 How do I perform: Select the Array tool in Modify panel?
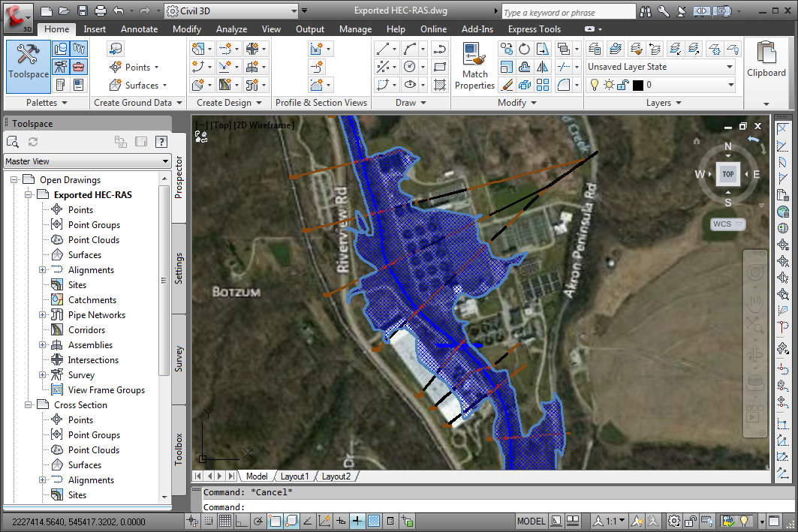pos(543,85)
